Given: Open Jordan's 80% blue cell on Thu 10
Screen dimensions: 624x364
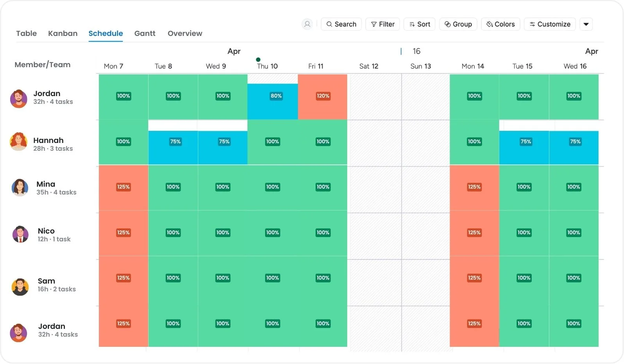Looking at the screenshot, I should [x=273, y=102].
